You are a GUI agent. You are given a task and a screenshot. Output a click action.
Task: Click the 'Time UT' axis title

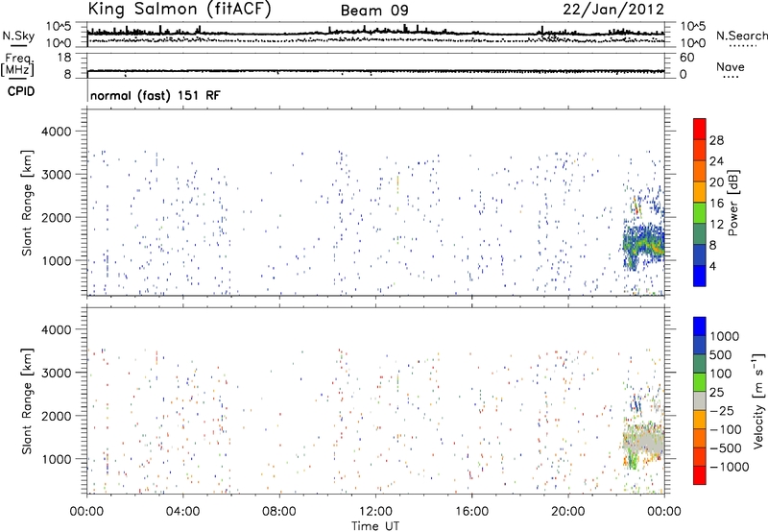pos(375,526)
